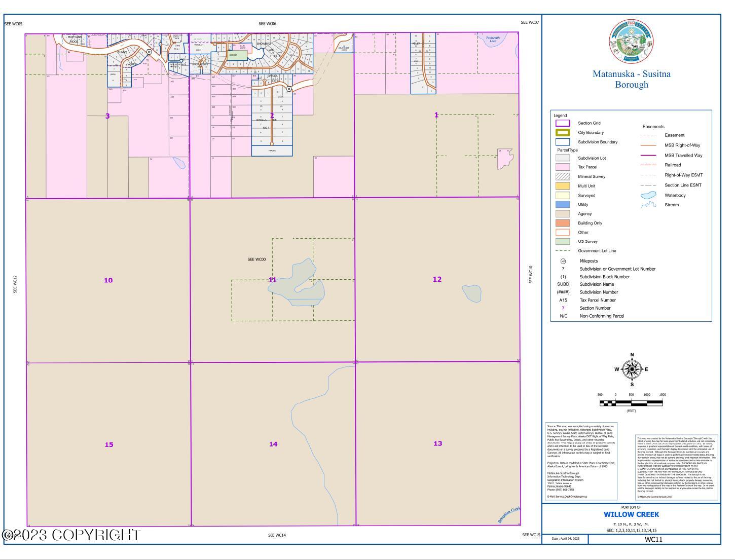Click the blue Utility legend swatch

coord(563,204)
